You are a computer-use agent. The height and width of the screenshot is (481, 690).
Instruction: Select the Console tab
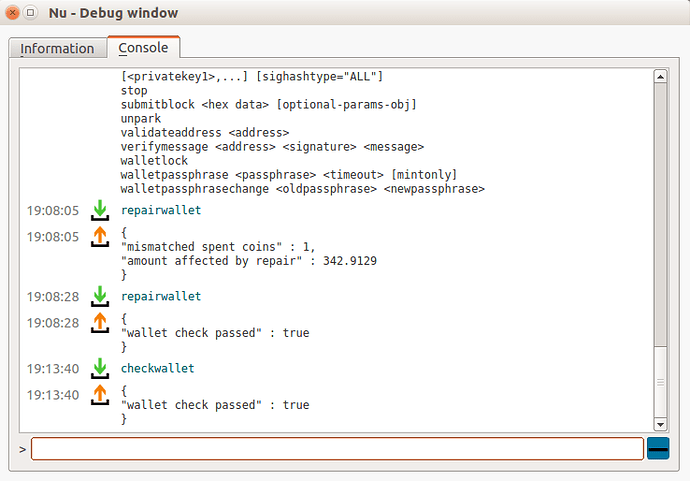click(x=143, y=47)
